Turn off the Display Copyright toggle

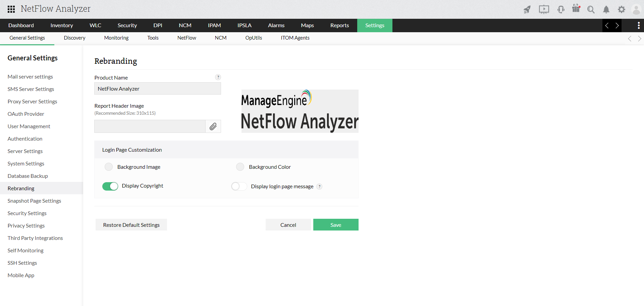coord(110,186)
